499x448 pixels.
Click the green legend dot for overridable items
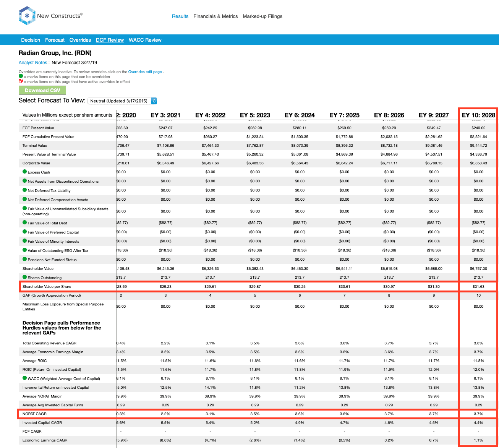(x=21, y=76)
